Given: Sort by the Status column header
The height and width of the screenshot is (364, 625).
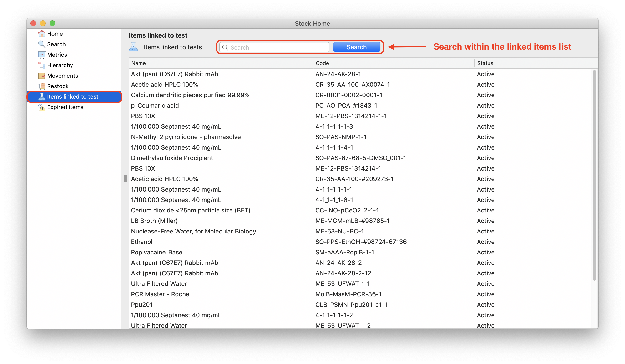Looking at the screenshot, I should click(532, 63).
